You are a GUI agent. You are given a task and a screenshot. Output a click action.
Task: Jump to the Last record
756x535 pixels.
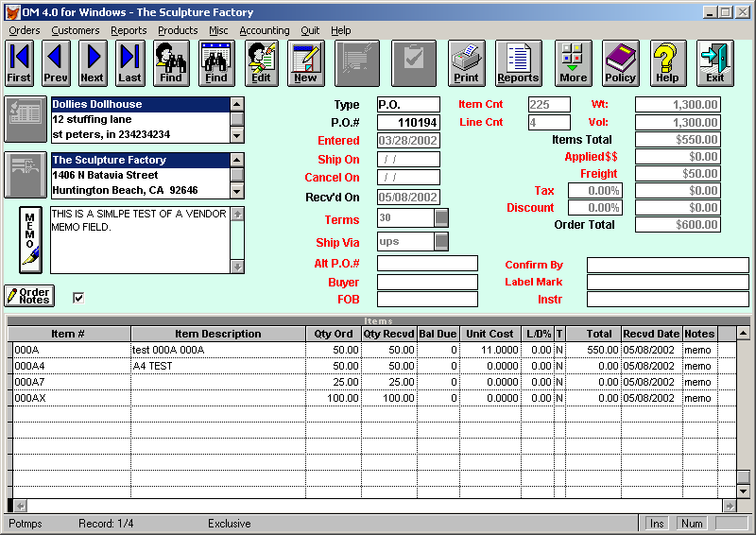[130, 63]
